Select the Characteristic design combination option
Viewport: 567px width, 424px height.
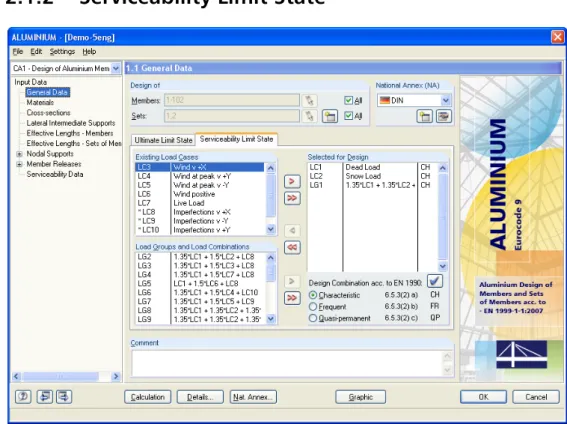click(x=313, y=295)
